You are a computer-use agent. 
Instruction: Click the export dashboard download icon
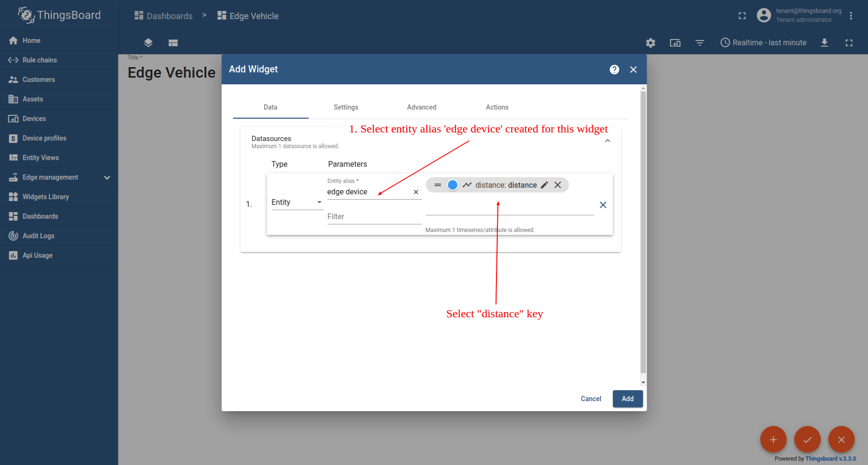point(825,43)
